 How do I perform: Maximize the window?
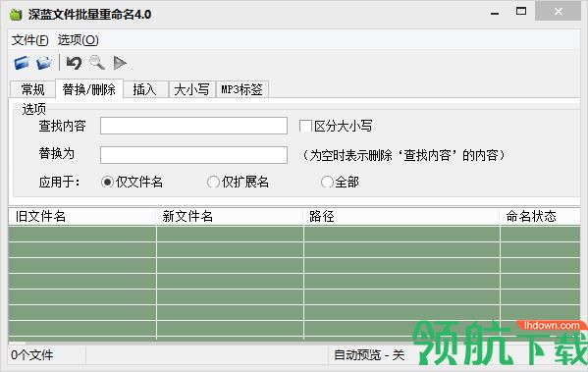[521, 11]
